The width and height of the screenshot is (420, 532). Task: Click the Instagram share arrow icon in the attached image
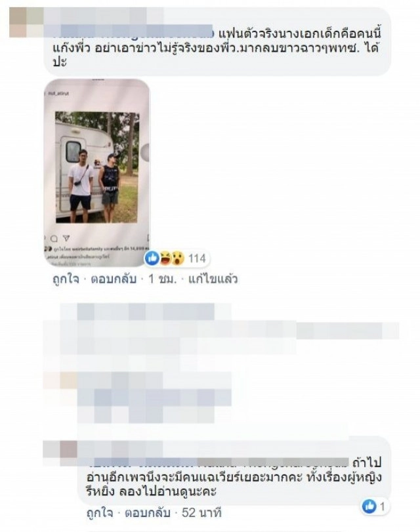[x=66, y=239]
